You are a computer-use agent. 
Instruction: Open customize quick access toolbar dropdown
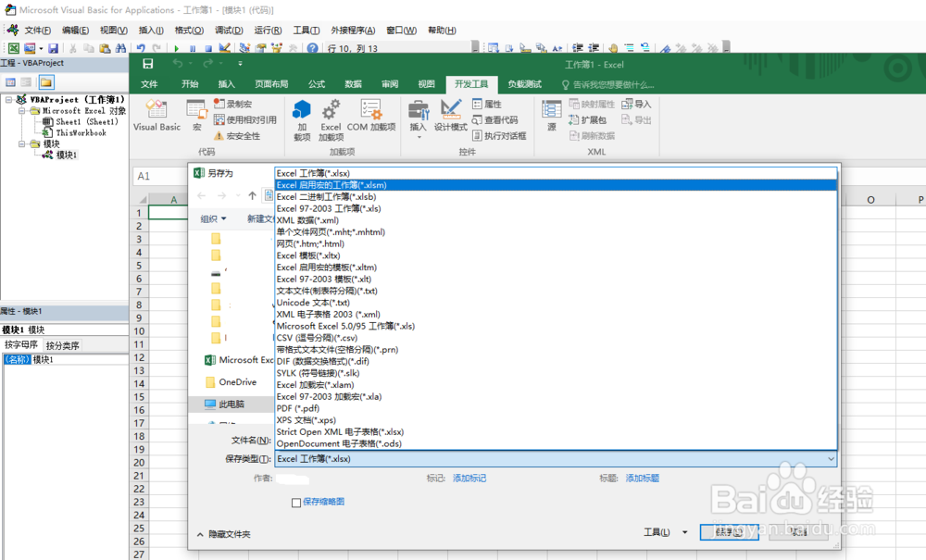(240, 64)
